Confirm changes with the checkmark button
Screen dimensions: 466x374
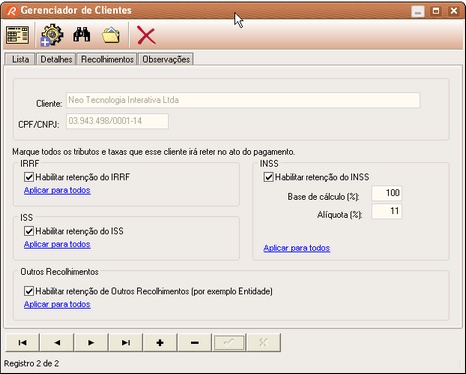(x=229, y=342)
